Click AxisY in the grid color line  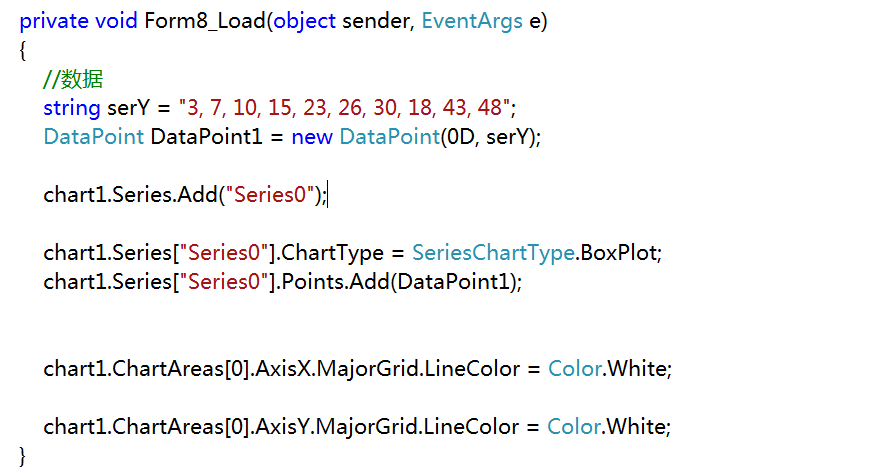coord(284,427)
